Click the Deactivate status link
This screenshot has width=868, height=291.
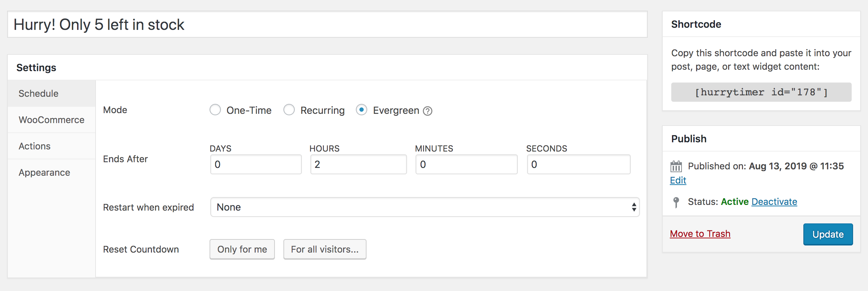tap(774, 202)
